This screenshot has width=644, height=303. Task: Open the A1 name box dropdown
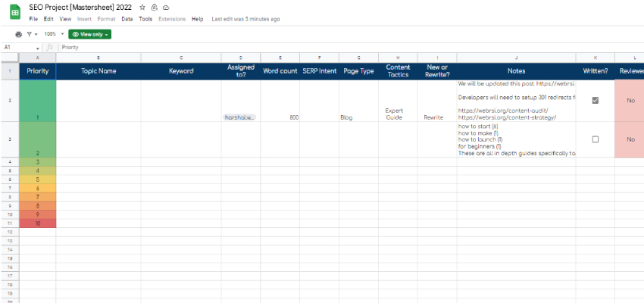click(x=38, y=47)
